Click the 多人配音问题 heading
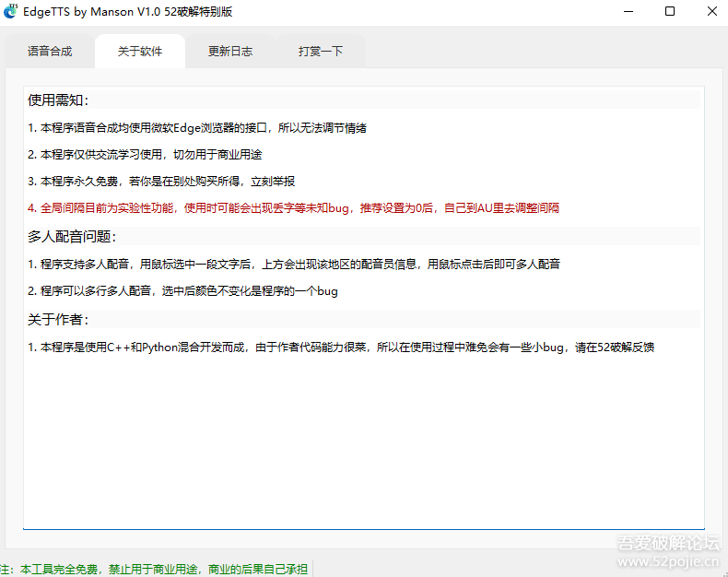 click(72, 237)
